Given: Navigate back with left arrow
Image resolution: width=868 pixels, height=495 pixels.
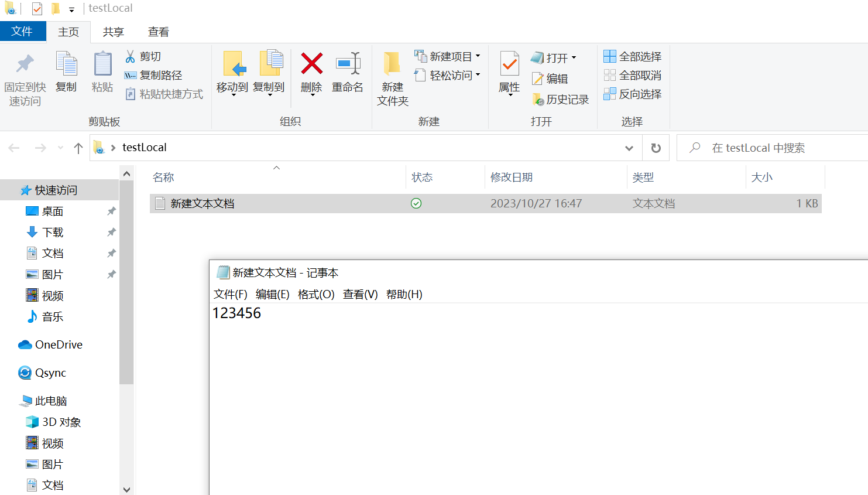Looking at the screenshot, I should 14,148.
